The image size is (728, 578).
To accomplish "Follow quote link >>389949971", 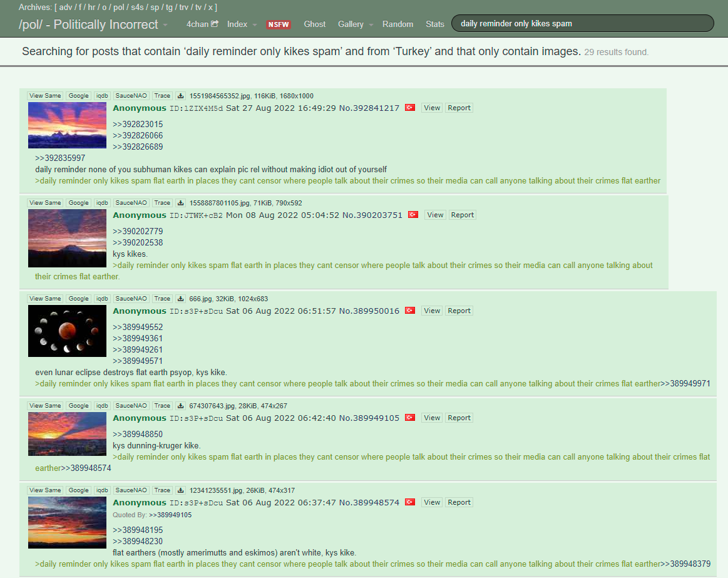I will pos(685,383).
